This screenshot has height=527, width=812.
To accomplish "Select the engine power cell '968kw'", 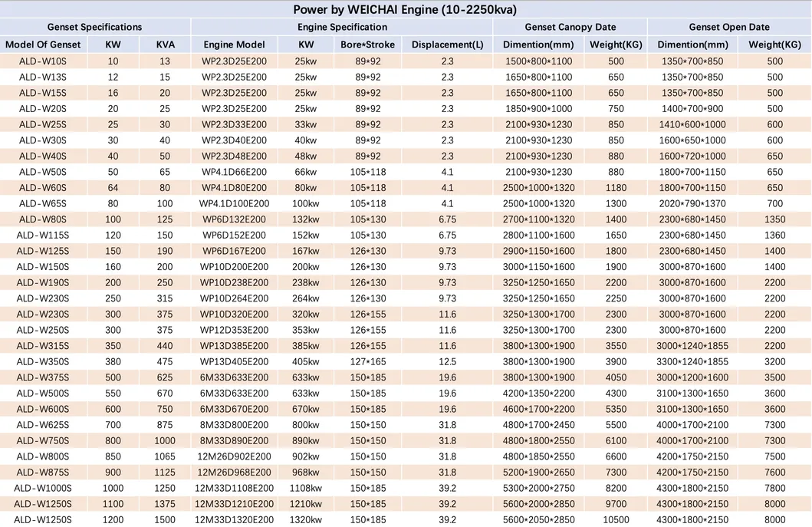I will coord(305,472).
